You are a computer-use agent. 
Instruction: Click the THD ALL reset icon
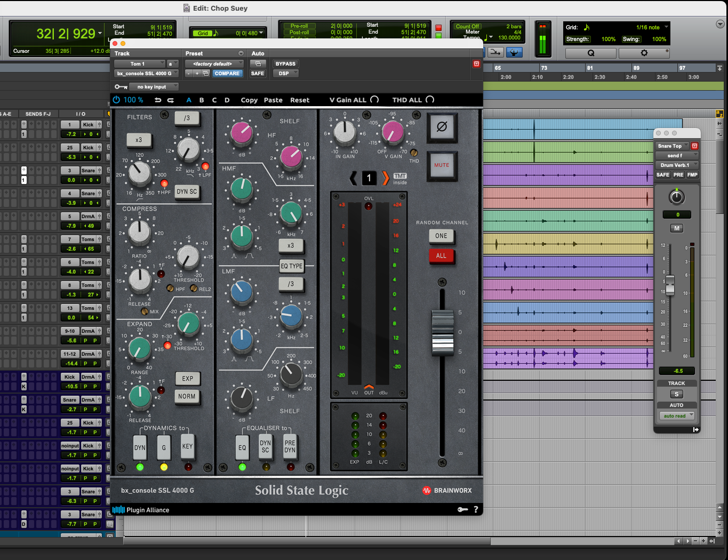click(x=430, y=100)
